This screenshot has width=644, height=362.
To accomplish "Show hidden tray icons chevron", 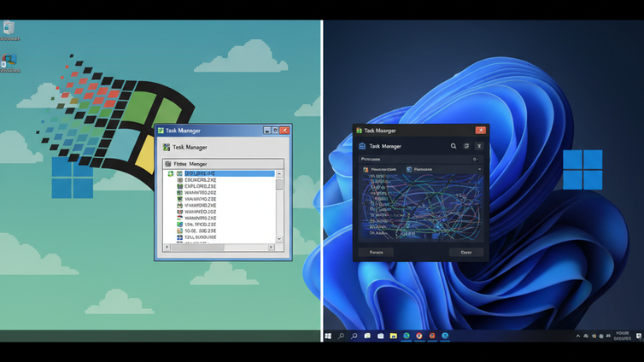I will (578, 336).
